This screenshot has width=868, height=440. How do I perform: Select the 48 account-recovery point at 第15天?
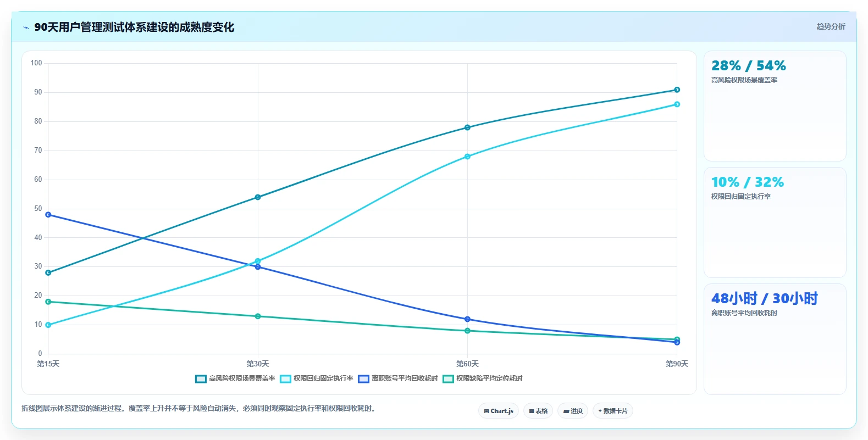tap(48, 215)
